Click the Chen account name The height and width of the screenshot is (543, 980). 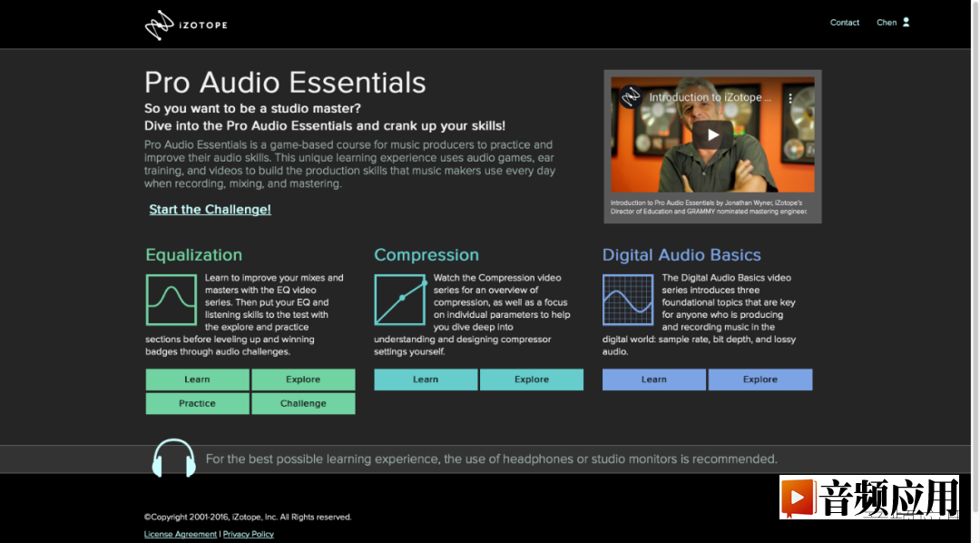[x=887, y=23]
